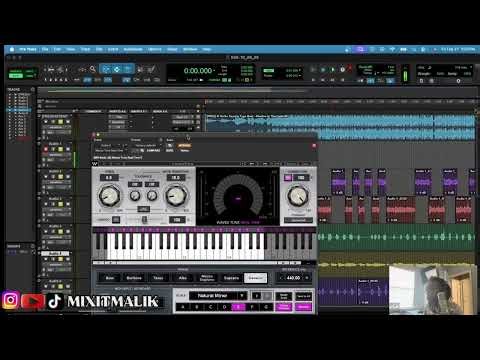This screenshot has width=480, height=360.
Task: Click the Note Transition value field
Action: (176, 178)
